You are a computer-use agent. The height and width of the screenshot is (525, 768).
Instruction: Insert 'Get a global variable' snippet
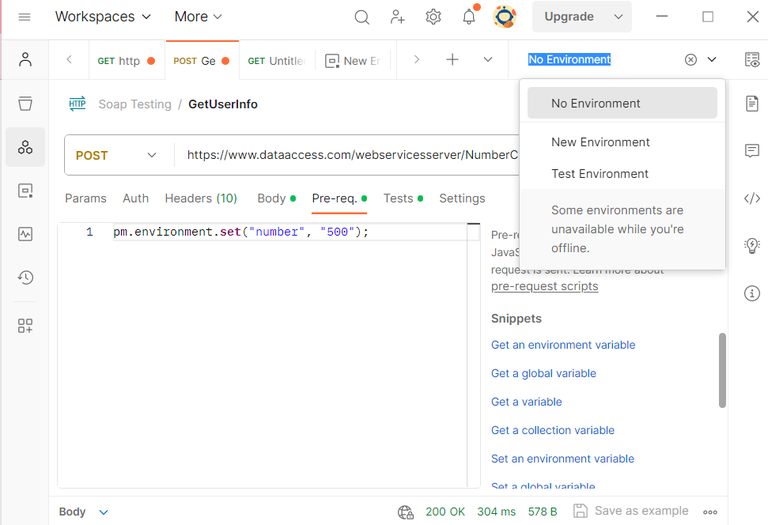click(x=543, y=373)
